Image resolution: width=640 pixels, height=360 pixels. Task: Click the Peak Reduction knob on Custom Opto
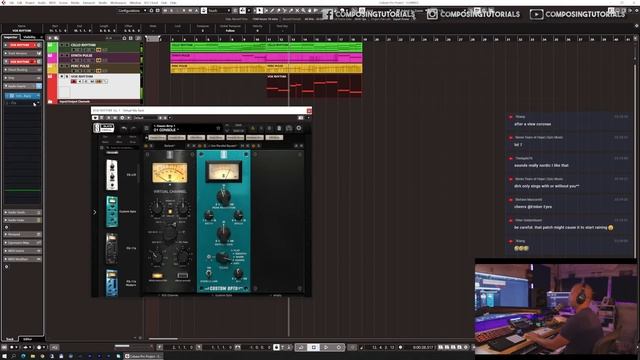pos(223,197)
